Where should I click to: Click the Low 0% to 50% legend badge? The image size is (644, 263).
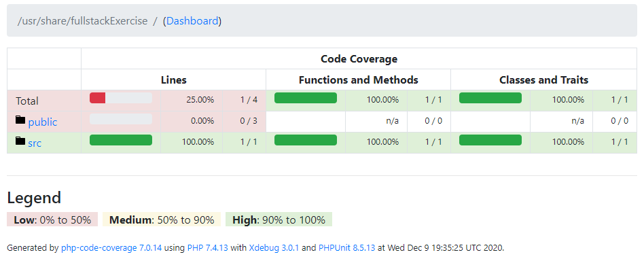pyautogui.click(x=52, y=220)
